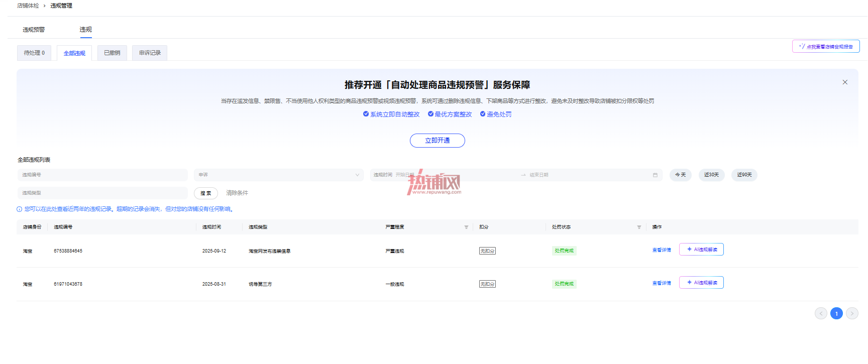This screenshot has width=868, height=364.
Task: Open the 开始日期 date picker
Action: point(405,175)
